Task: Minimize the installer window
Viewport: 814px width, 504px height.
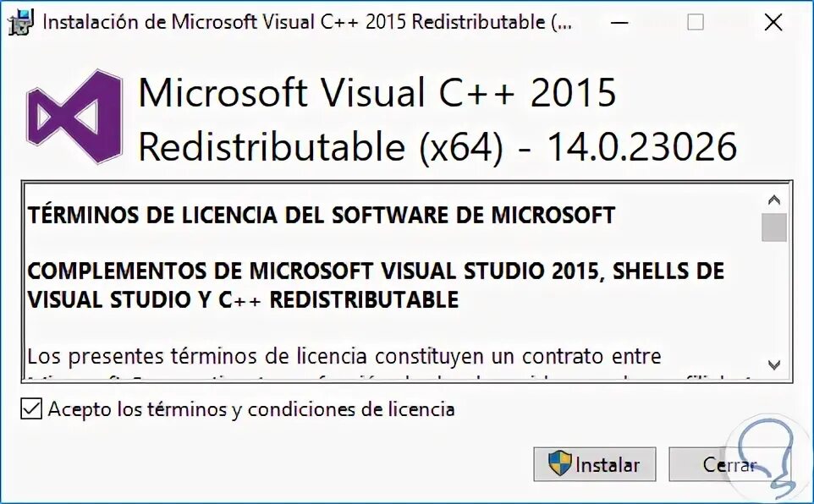Action: [619, 22]
